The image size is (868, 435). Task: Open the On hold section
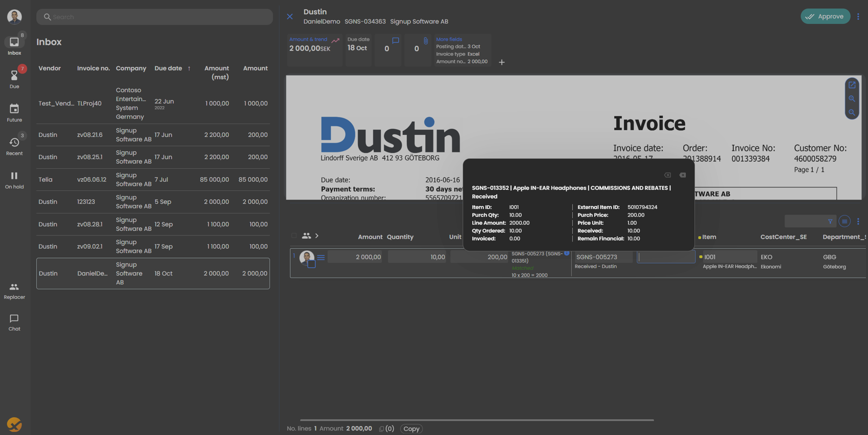(14, 179)
